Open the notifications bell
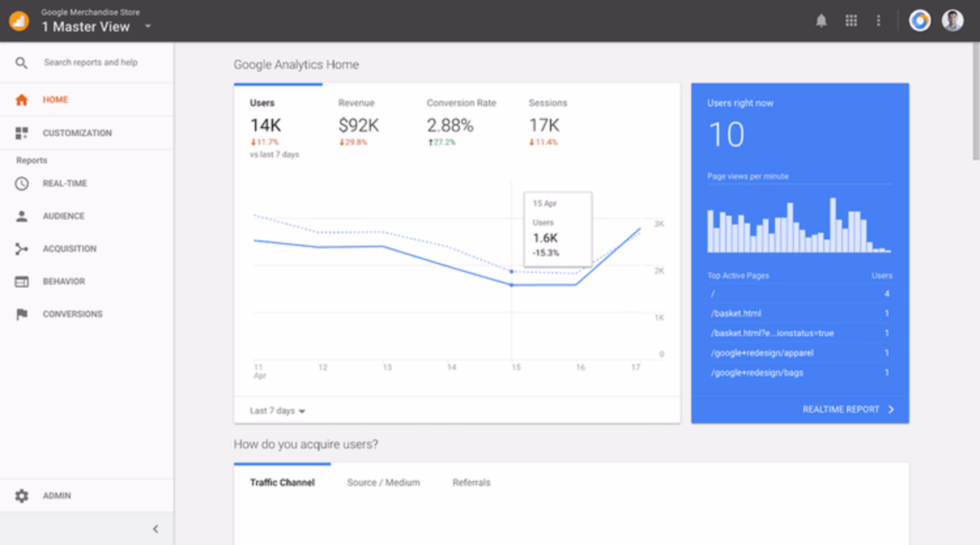Image resolution: width=980 pixels, height=545 pixels. pos(822,21)
